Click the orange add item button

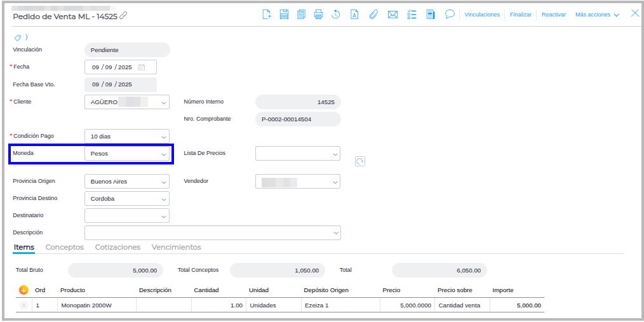[x=23, y=290]
